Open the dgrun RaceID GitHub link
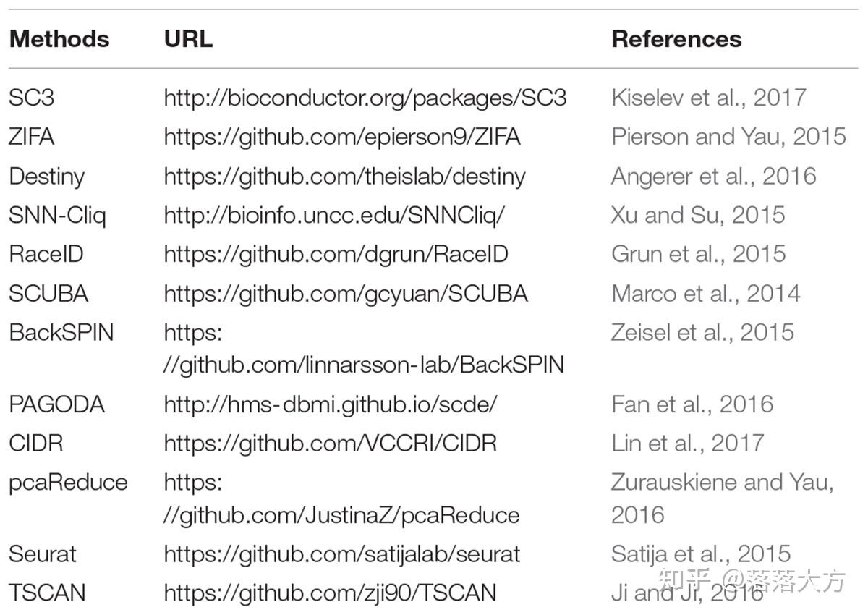 (336, 254)
